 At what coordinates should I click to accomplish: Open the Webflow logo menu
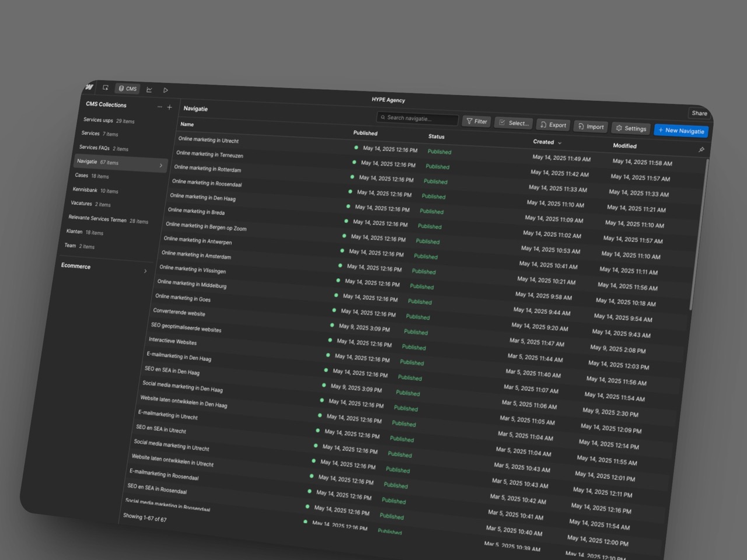pyautogui.click(x=89, y=87)
